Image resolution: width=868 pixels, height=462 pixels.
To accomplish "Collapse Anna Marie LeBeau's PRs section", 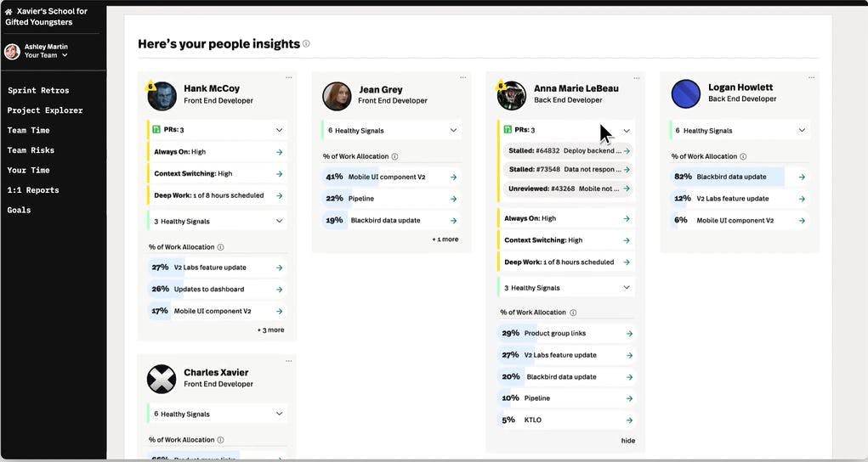I will 627,131.
